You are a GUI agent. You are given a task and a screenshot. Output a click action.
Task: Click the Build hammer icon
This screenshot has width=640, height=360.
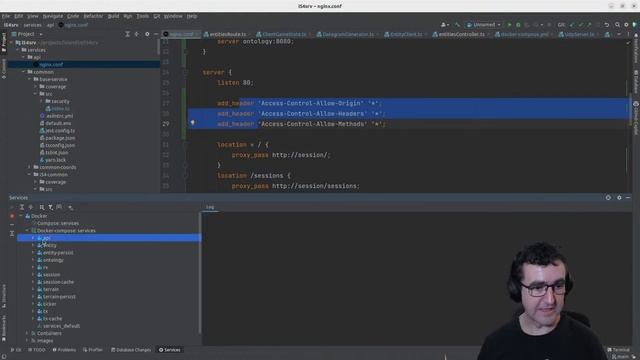[457, 25]
